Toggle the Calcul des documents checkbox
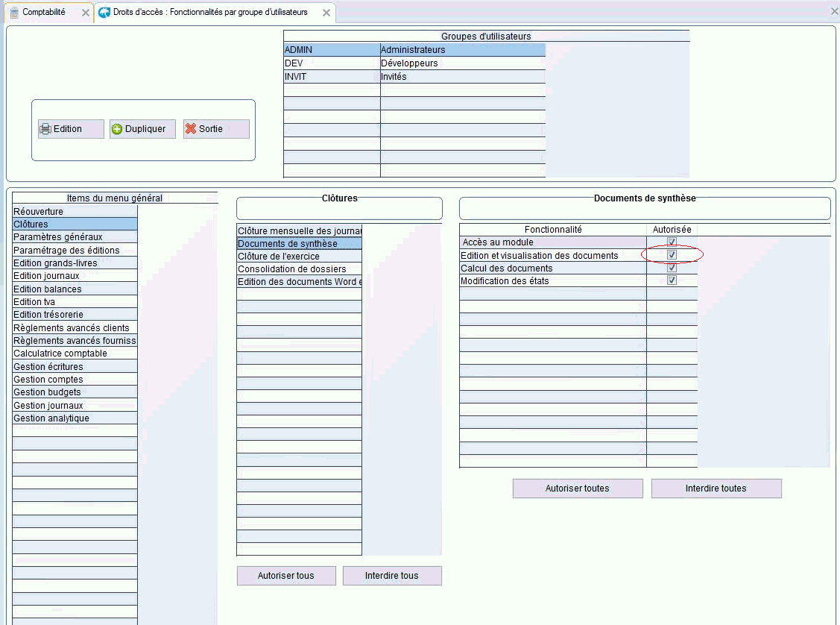840x625 pixels. pos(672,268)
